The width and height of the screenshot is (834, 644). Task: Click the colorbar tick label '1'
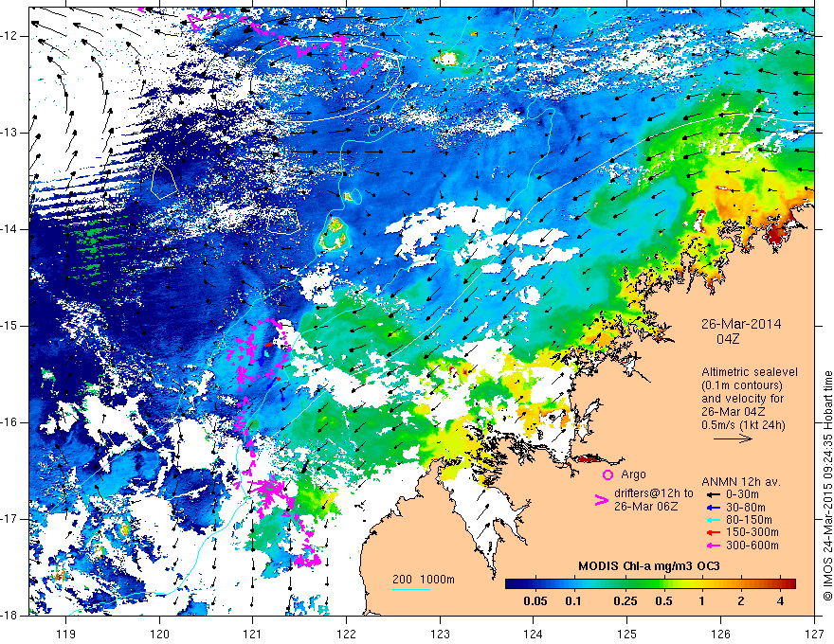(702, 601)
